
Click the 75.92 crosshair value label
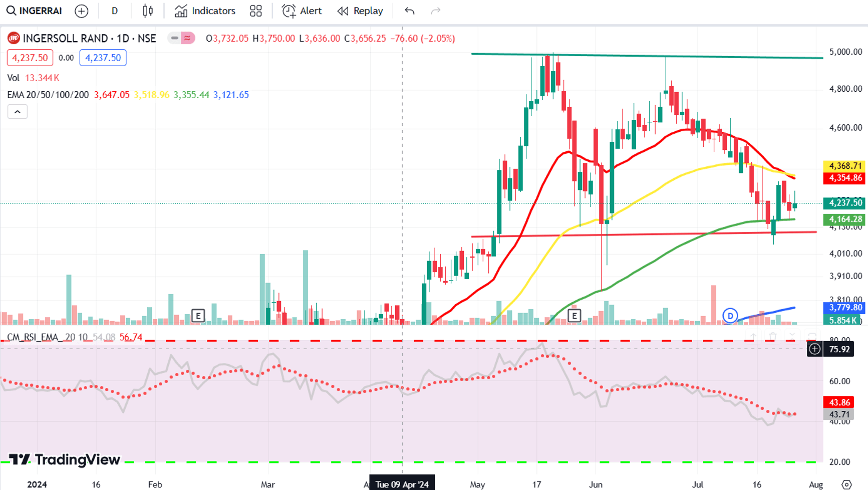(839, 349)
